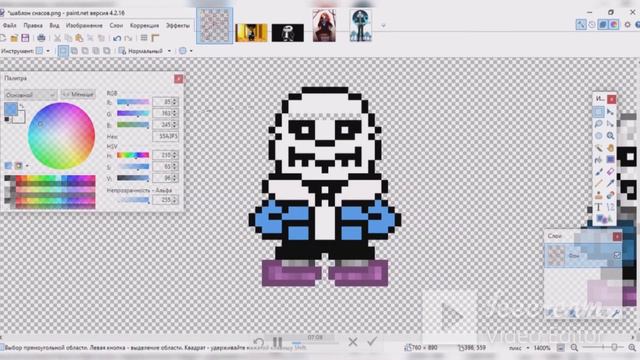Select the Pan hand tool
The height and width of the screenshot is (360, 640).
pyautogui.click(x=610, y=148)
